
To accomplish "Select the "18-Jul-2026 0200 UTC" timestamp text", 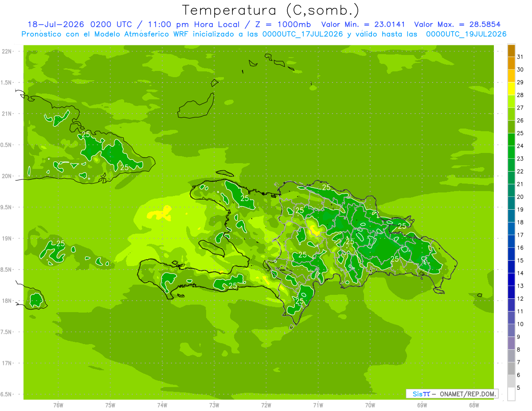I will (79, 24).
